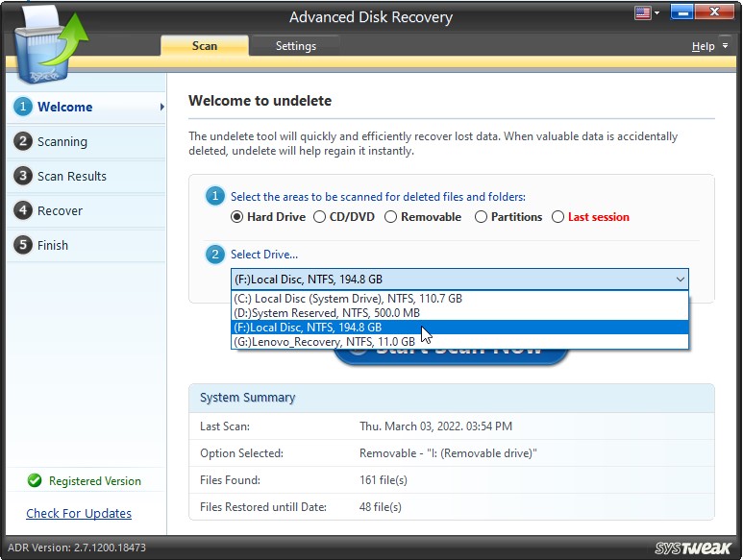The height and width of the screenshot is (560, 743).
Task: Choose the Removable radio option
Action: point(391,217)
